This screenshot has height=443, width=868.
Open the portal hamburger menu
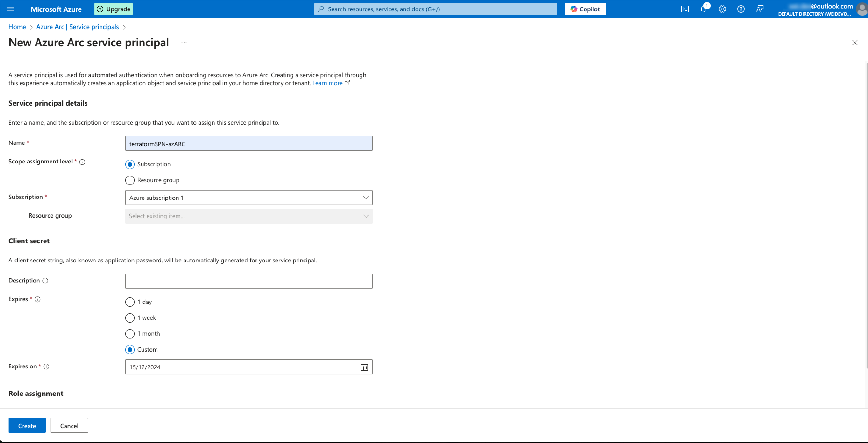coord(10,9)
